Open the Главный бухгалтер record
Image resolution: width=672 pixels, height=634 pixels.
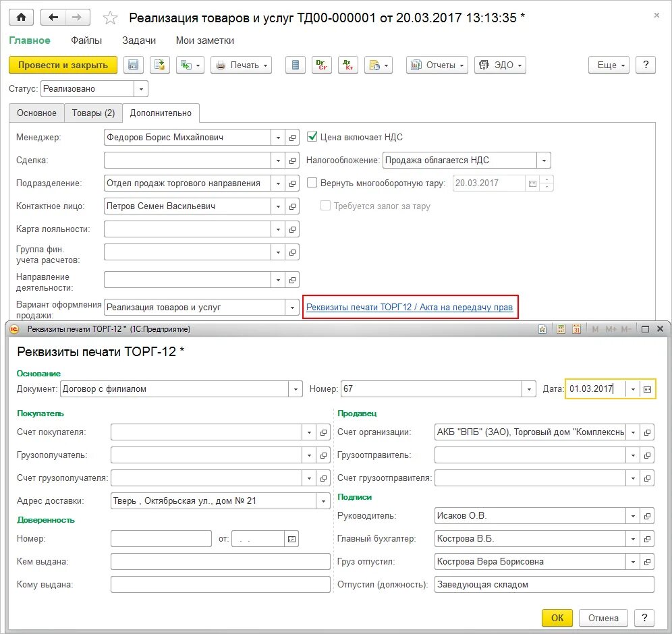tap(647, 539)
